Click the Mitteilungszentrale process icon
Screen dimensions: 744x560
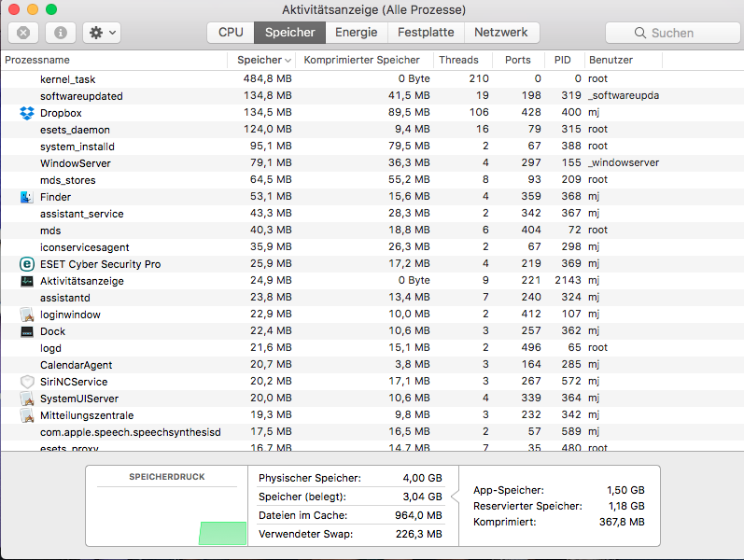27,415
